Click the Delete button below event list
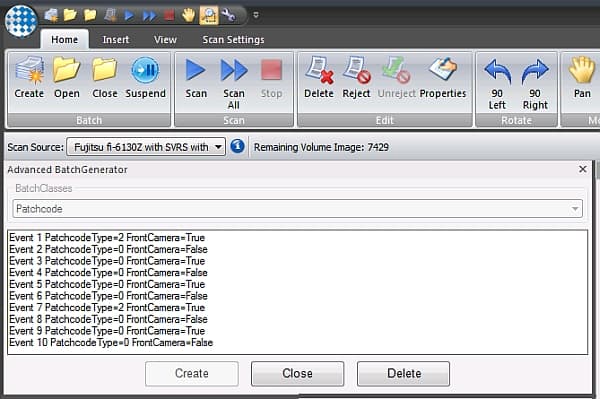The image size is (600, 399). pos(404,373)
